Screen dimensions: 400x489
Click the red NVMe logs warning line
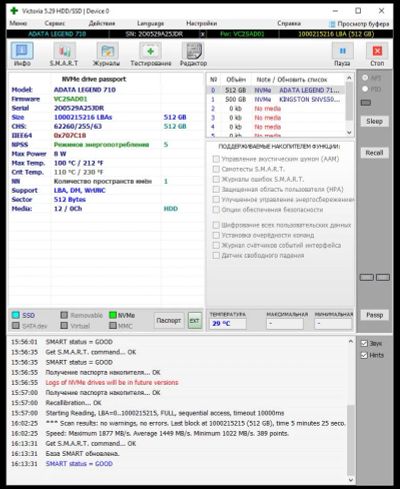point(112,382)
